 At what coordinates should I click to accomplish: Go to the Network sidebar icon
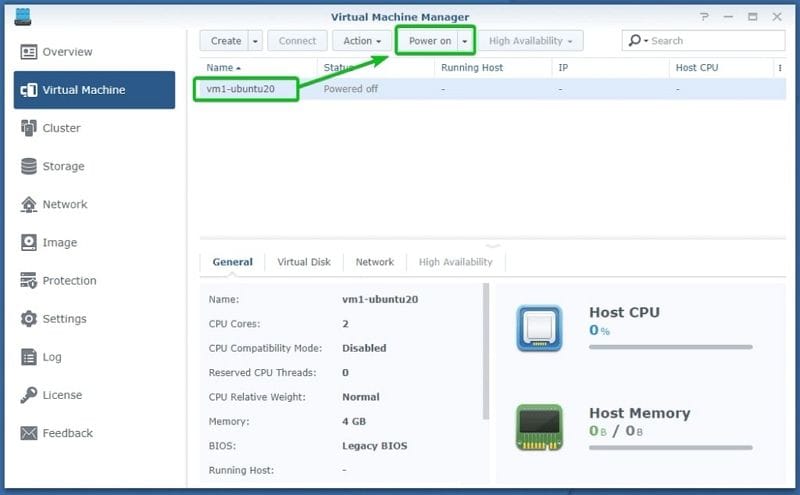coord(29,204)
